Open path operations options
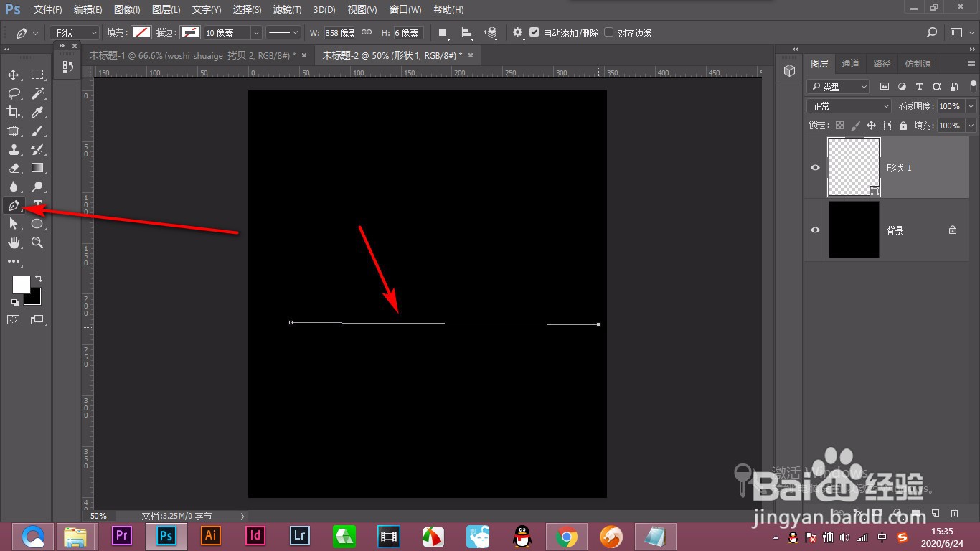 443,32
